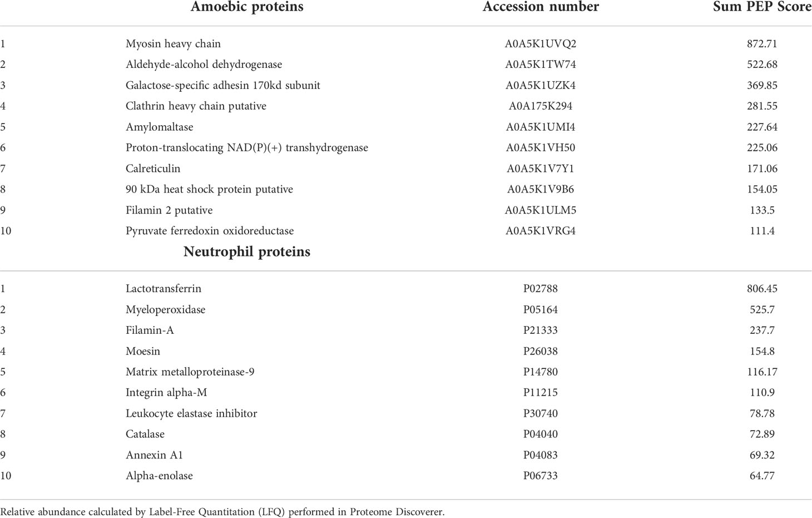Select the Accession number column header
Image resolution: width=812 pixels, height=518 pixels.
541,7
